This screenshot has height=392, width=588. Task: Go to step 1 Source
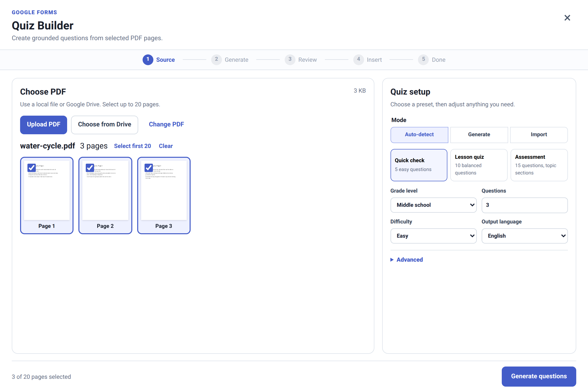pos(159,60)
